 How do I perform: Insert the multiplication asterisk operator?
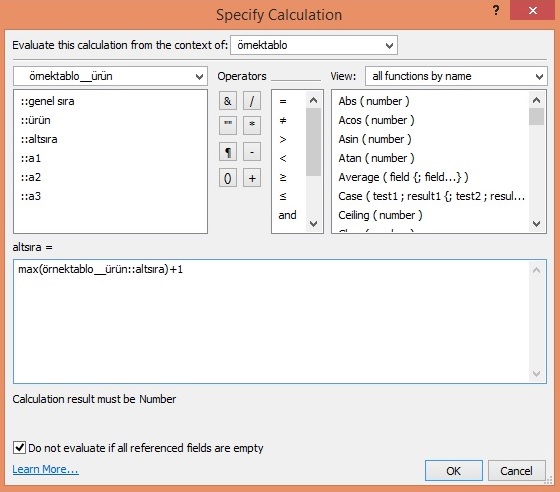(x=252, y=125)
